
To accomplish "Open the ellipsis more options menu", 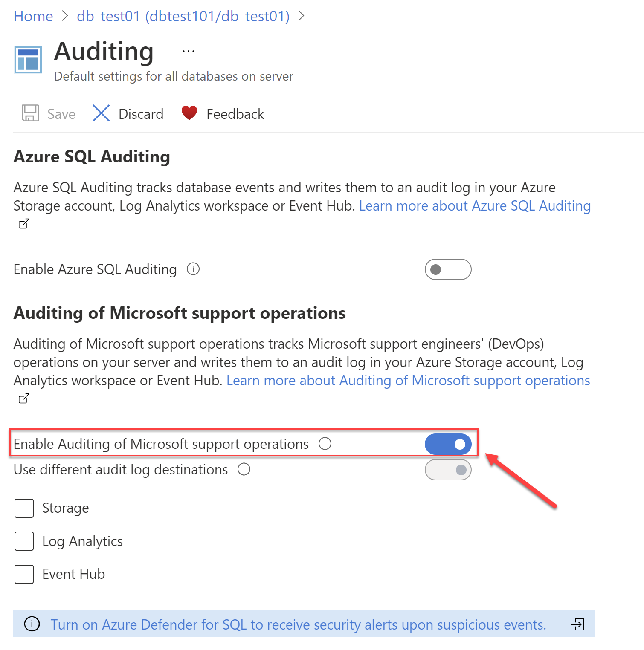I will [189, 51].
